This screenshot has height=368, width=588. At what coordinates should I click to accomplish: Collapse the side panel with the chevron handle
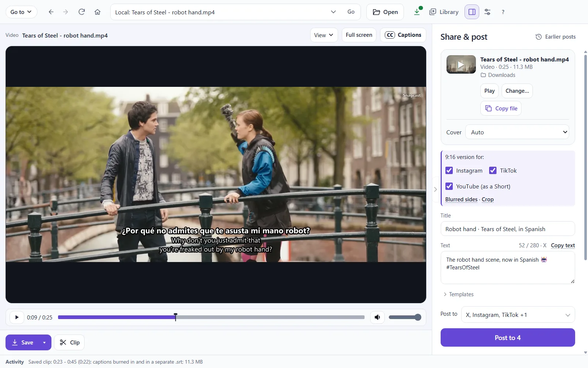[x=435, y=190]
